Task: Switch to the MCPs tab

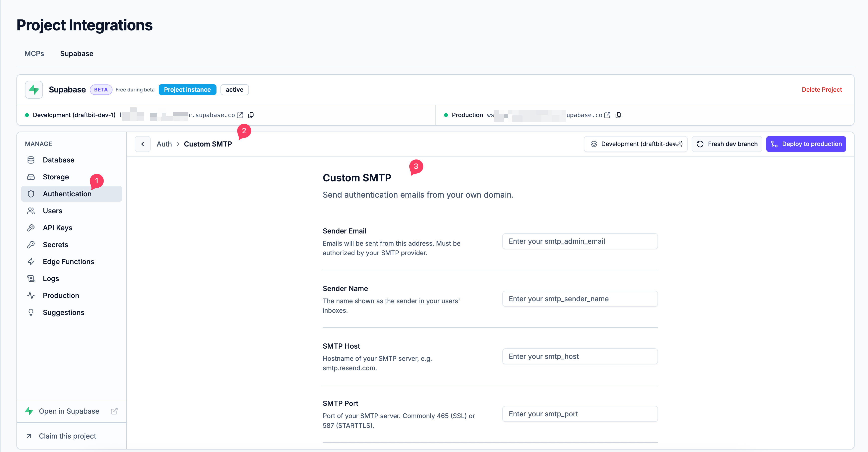Action: [34, 54]
